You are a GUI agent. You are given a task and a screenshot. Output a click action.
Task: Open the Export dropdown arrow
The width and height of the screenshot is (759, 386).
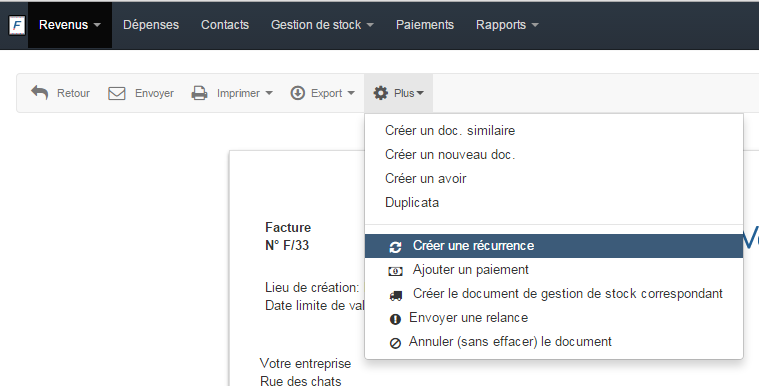[351, 93]
